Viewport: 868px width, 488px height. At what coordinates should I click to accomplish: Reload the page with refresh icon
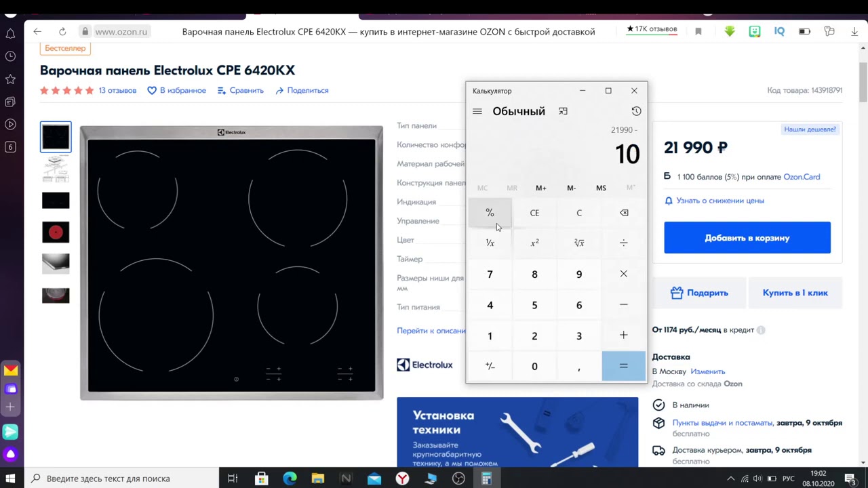click(x=62, y=31)
